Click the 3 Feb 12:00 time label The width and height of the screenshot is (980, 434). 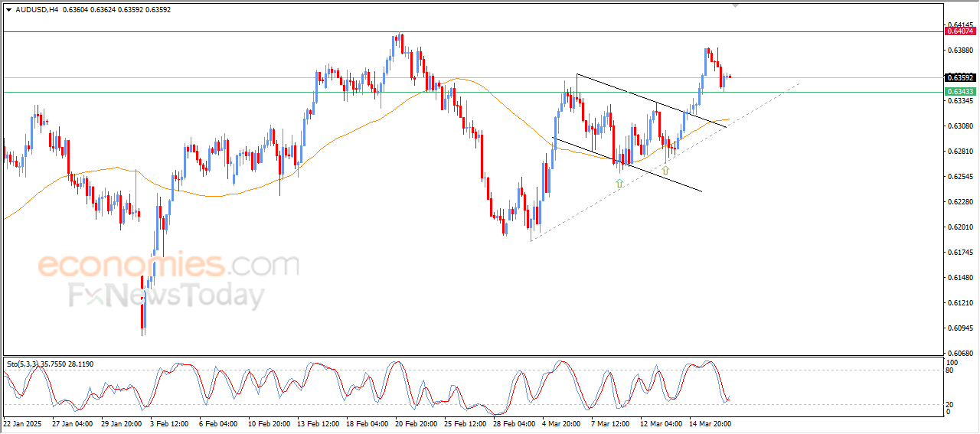click(x=168, y=423)
